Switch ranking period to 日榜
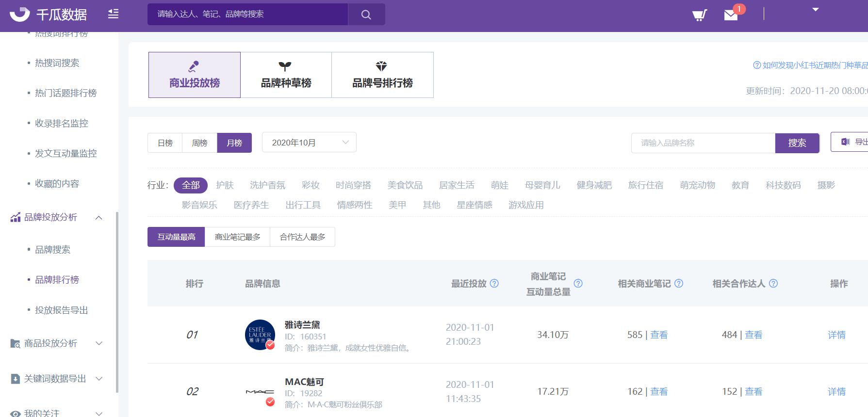The image size is (868, 417). (x=165, y=143)
